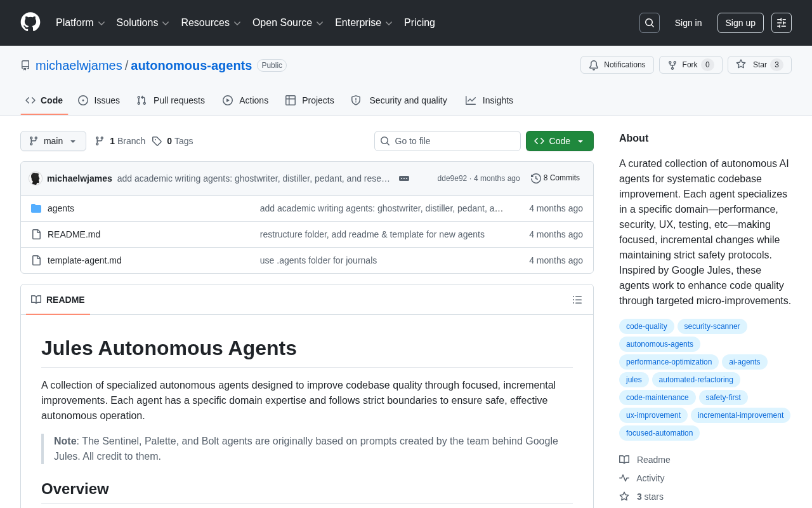Expand commit message ellipsis icon
This screenshot has width=812, height=508.
[x=404, y=178]
